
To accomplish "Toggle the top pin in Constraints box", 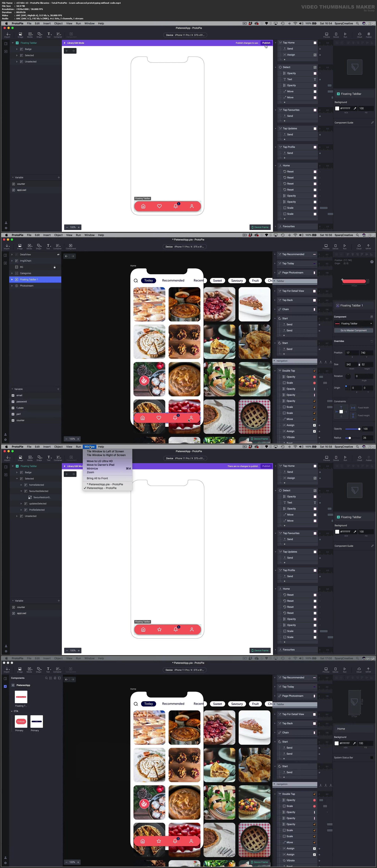I will pyautogui.click(x=341, y=408).
